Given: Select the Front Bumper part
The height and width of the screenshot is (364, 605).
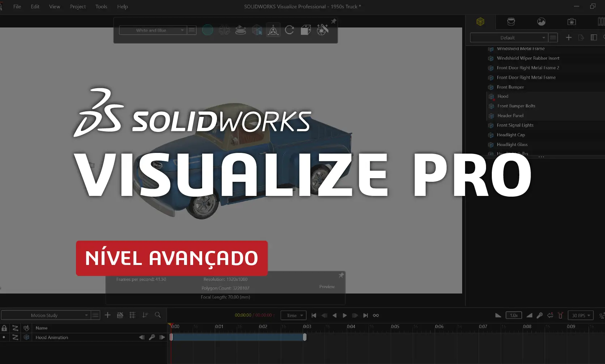Looking at the screenshot, I should (510, 87).
